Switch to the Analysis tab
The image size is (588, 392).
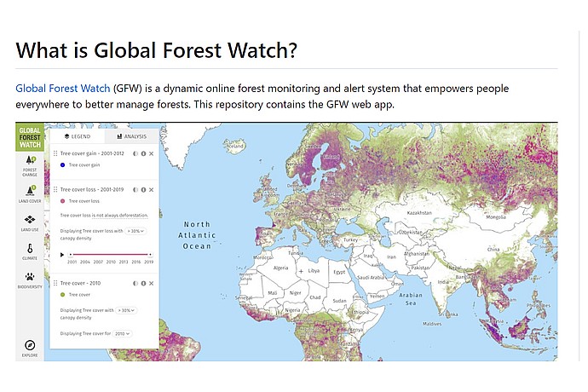pyautogui.click(x=131, y=136)
